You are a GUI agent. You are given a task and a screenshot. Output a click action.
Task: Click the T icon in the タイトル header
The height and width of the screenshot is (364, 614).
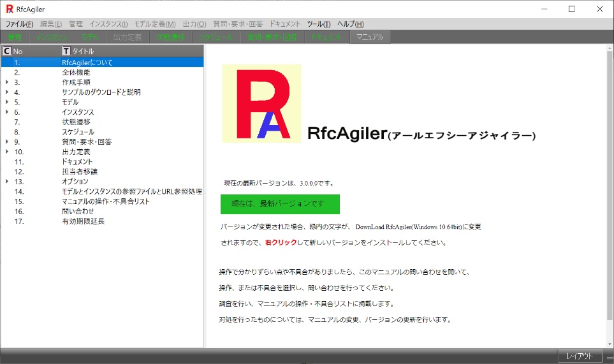(x=66, y=51)
